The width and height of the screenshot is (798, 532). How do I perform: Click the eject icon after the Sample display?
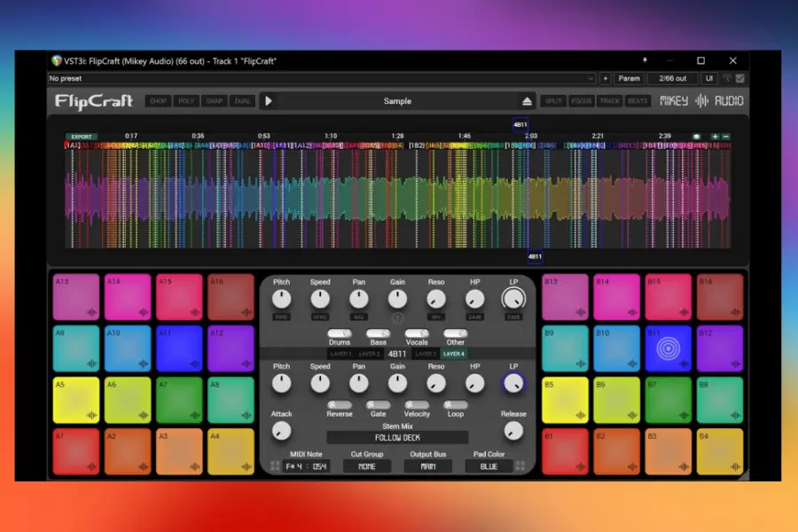(527, 101)
